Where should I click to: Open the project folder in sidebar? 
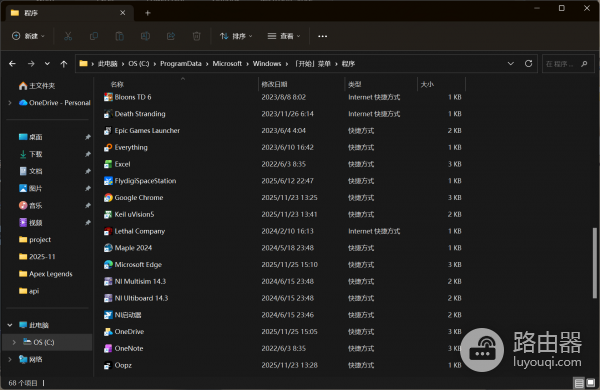tap(35, 240)
